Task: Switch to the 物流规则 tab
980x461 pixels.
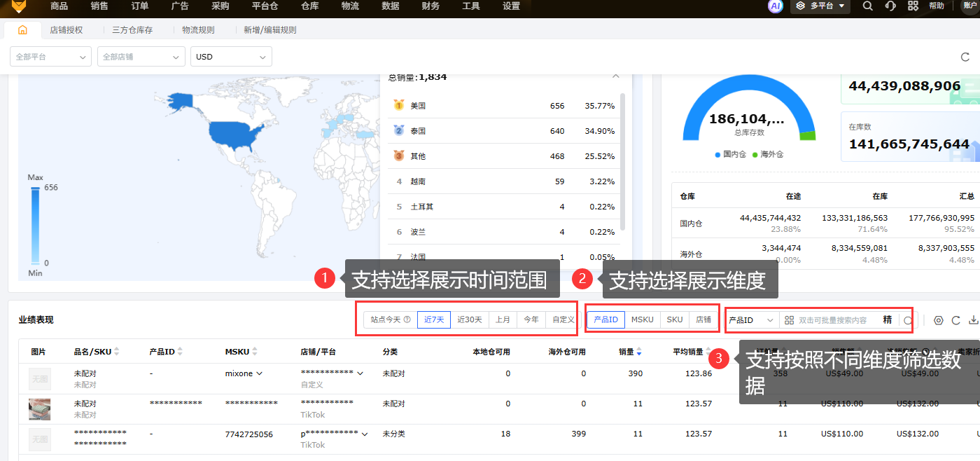Action: pos(198,30)
